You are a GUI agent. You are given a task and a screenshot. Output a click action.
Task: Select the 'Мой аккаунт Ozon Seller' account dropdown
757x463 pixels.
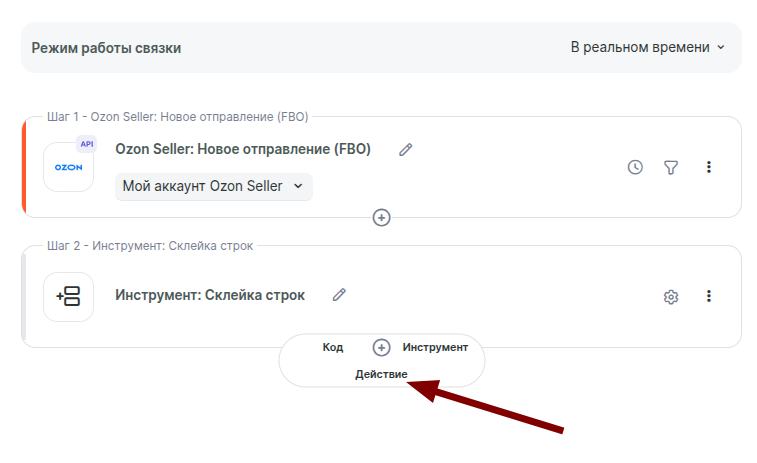[213, 186]
